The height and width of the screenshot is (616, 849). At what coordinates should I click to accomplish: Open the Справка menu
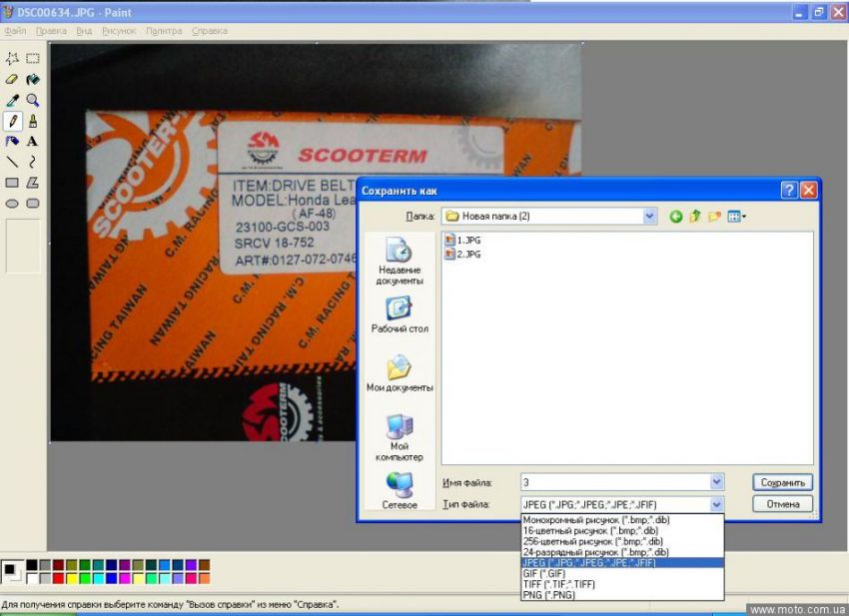point(210,31)
